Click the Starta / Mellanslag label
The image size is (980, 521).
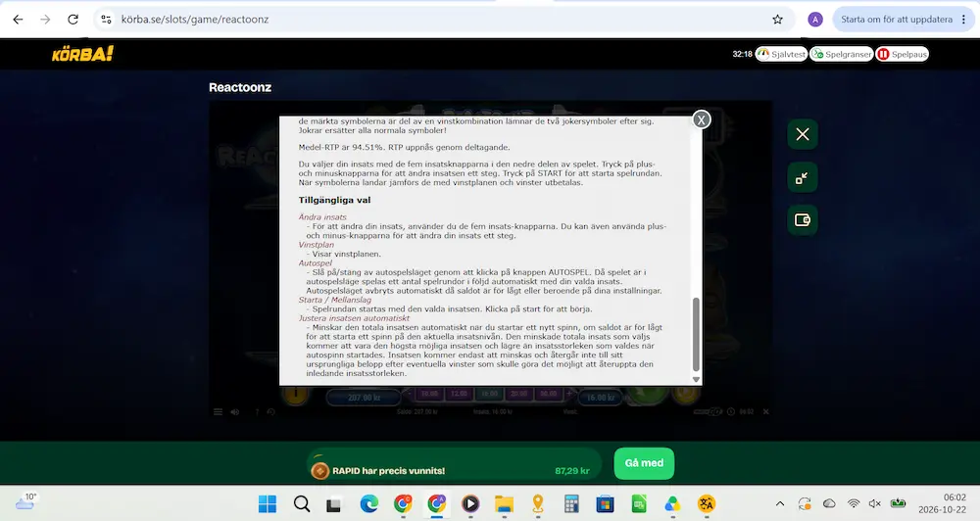(335, 300)
